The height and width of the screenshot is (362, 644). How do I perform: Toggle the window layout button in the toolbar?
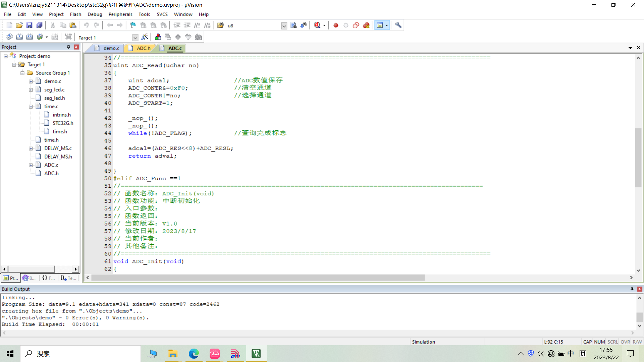[x=380, y=25]
